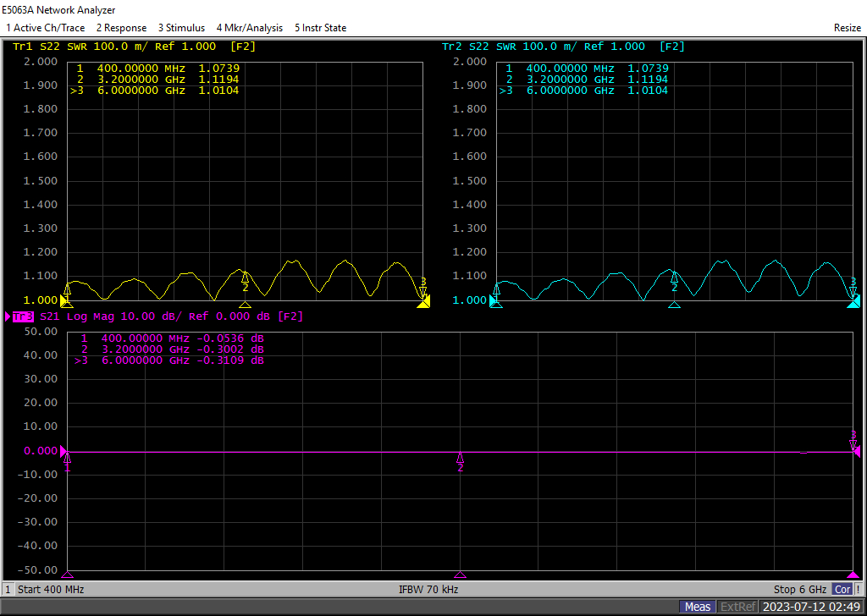Viewport: 867px width, 616px height.
Task: Open the Response menu
Action: [121, 28]
